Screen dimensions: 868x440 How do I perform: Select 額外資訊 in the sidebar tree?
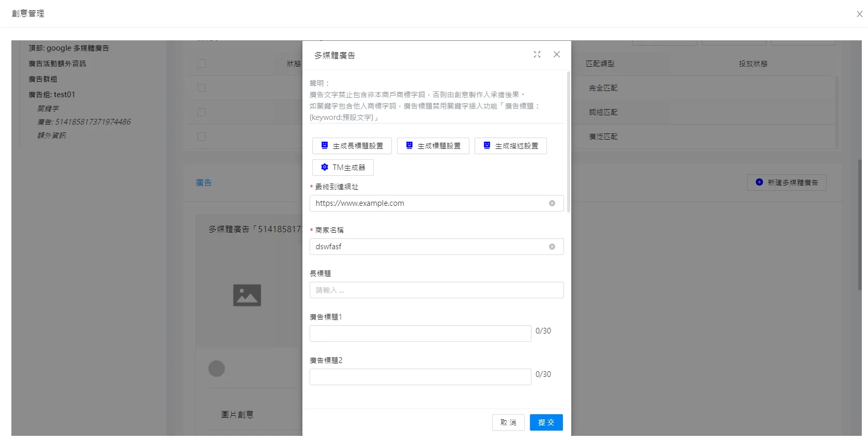[52, 135]
